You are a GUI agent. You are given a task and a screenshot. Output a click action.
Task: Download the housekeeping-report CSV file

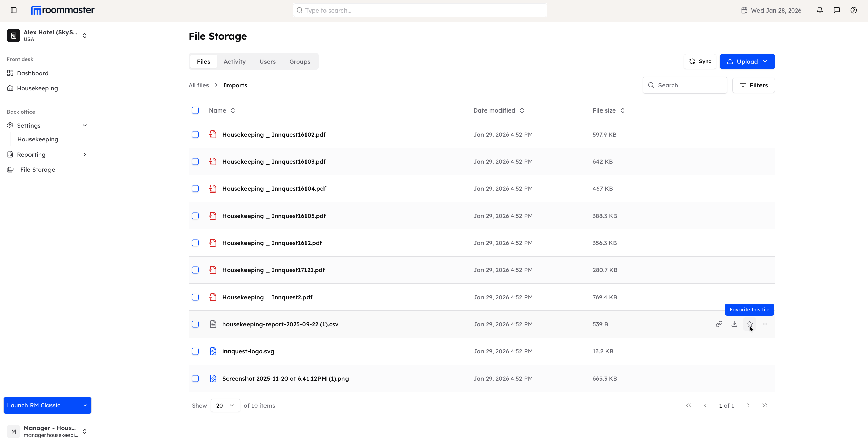[x=734, y=324]
